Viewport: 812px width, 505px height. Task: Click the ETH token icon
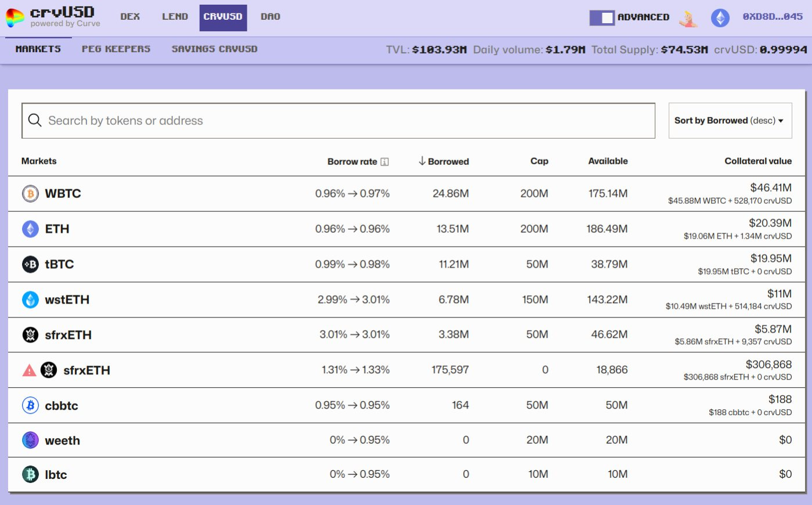tap(30, 229)
